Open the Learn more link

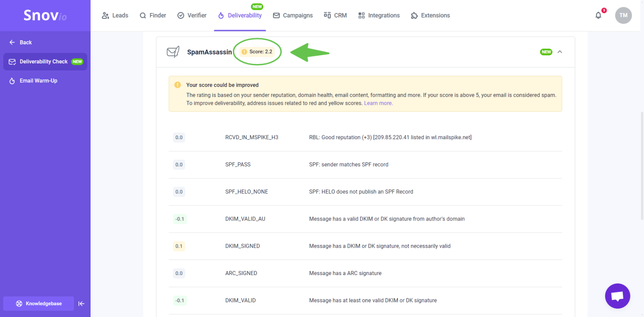pyautogui.click(x=378, y=103)
